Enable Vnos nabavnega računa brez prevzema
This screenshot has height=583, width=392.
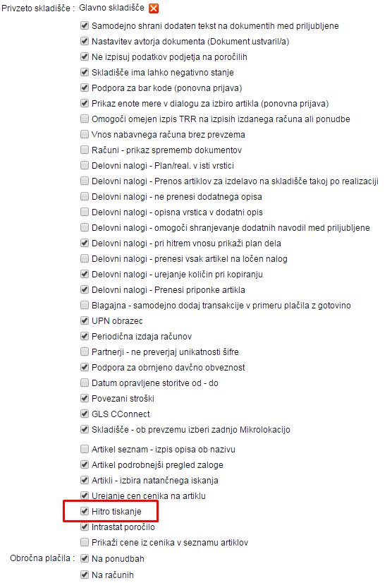85,134
